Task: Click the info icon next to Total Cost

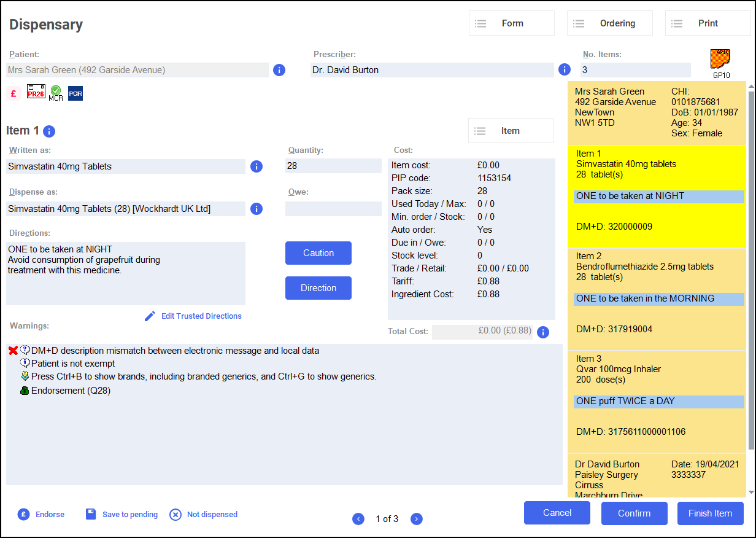Action: point(542,332)
